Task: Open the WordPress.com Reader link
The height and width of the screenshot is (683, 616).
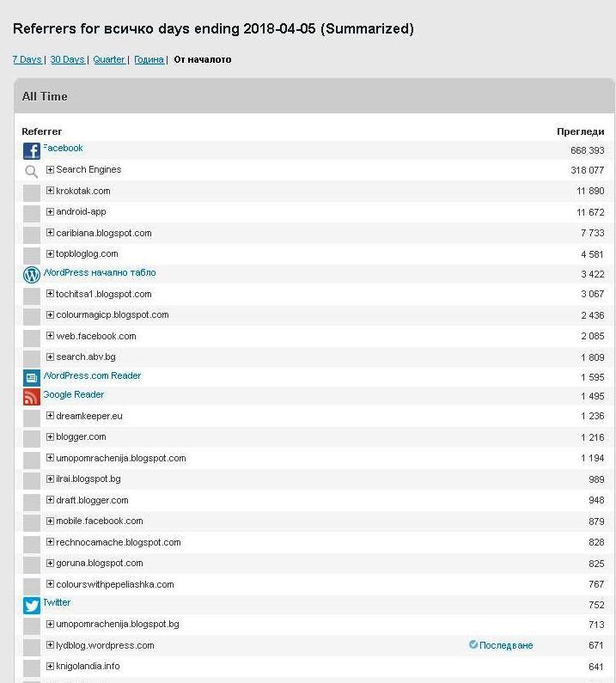Action: point(93,375)
